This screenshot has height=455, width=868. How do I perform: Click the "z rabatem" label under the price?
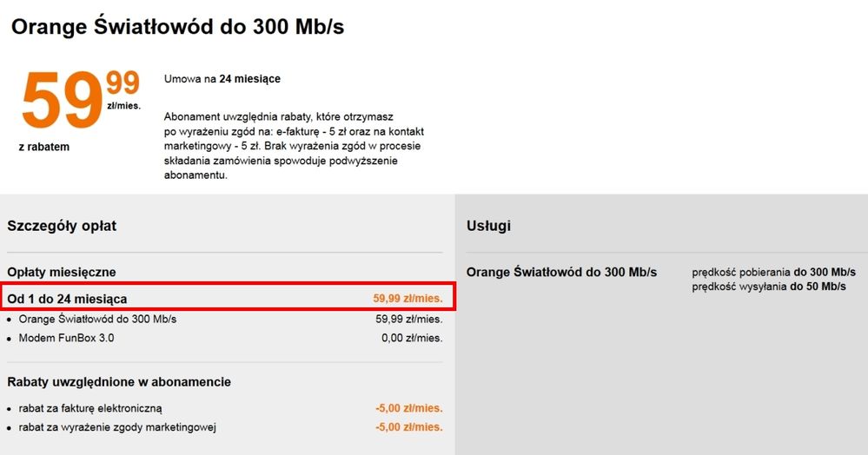(43, 147)
